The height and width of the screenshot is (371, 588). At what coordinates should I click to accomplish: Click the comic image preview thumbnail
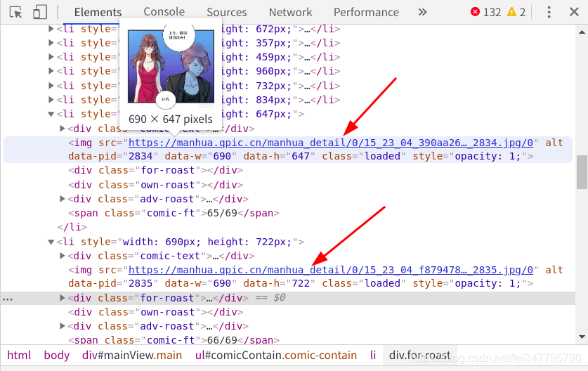point(171,66)
